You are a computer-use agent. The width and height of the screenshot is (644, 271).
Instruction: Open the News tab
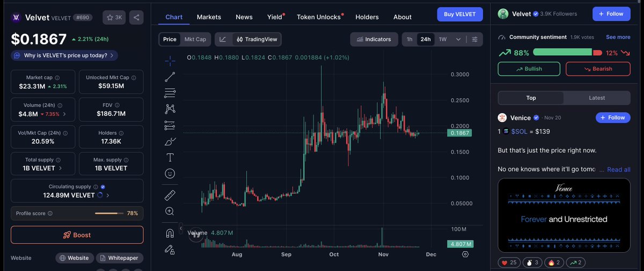[244, 17]
